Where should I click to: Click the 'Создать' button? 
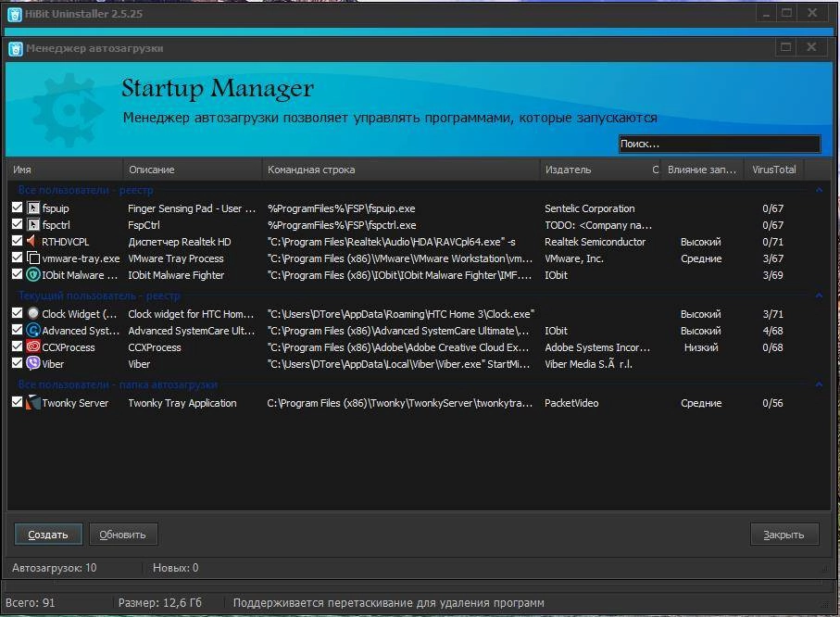pos(48,535)
